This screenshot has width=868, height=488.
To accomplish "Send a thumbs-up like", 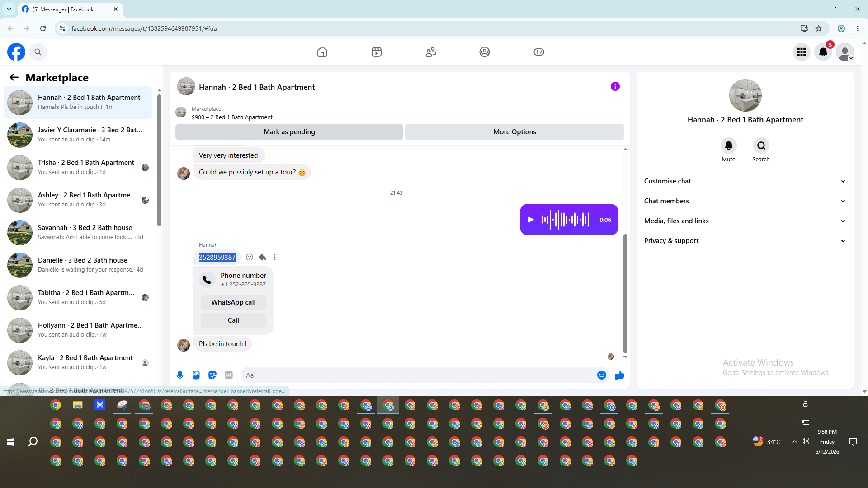I will 620,375.
